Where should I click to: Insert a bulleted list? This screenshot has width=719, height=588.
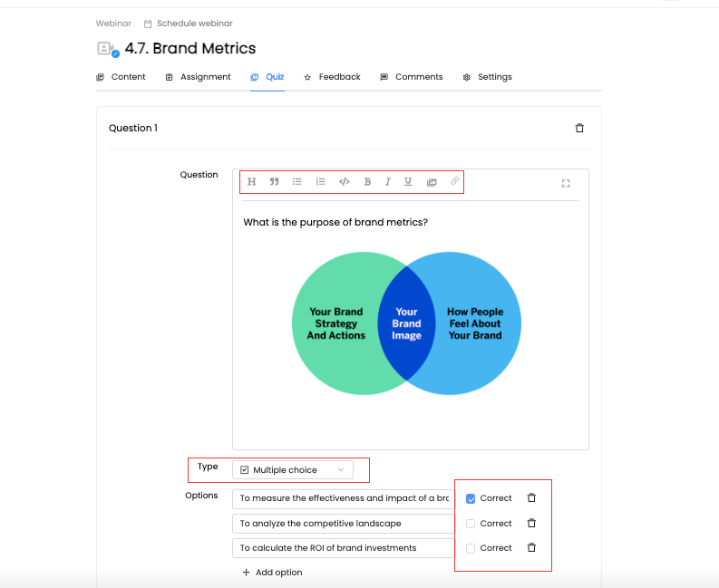[x=297, y=181]
